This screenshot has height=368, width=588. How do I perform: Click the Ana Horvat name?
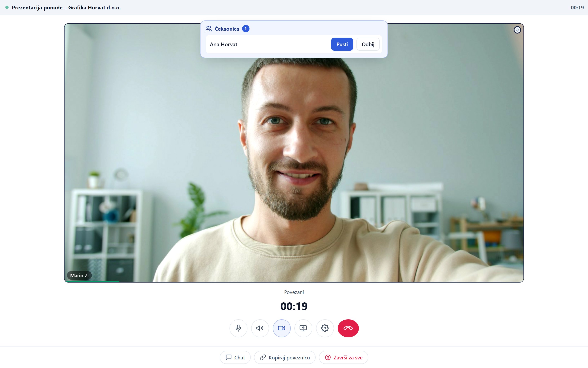pos(224,44)
